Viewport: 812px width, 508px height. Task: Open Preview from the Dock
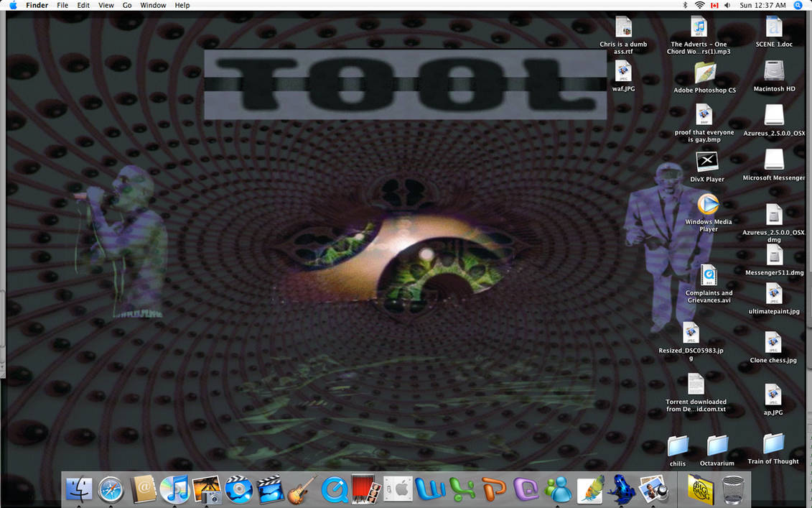tap(653, 489)
